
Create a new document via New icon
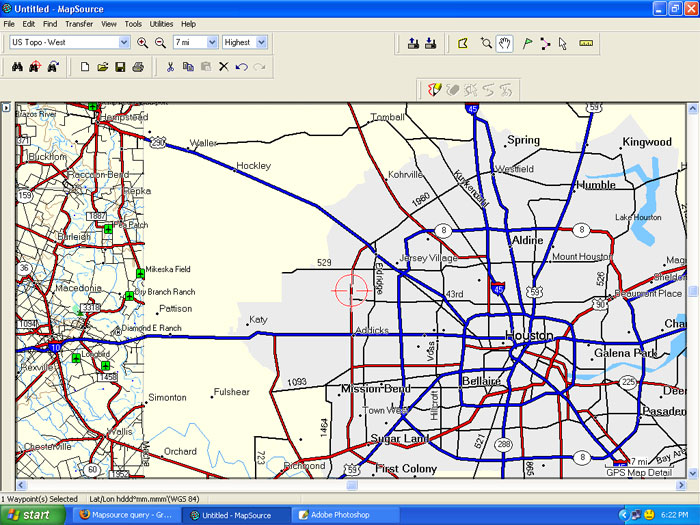click(x=85, y=67)
